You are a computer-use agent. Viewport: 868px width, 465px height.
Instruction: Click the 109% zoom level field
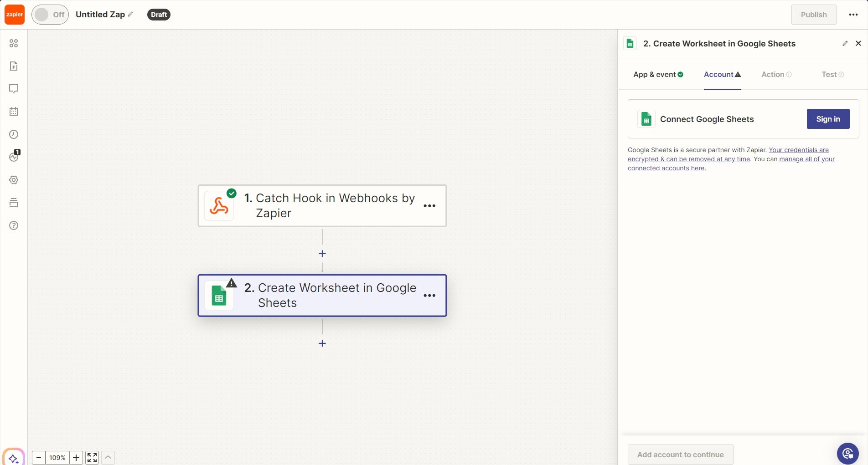tap(57, 458)
